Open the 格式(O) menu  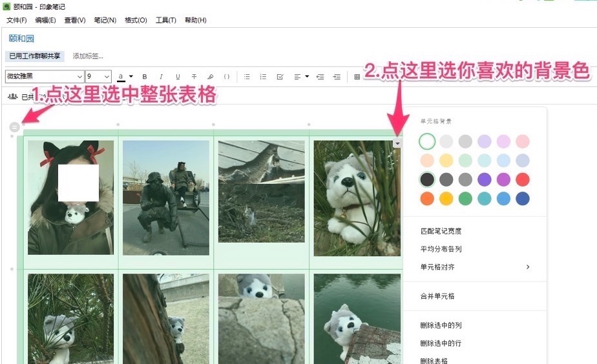tap(136, 20)
